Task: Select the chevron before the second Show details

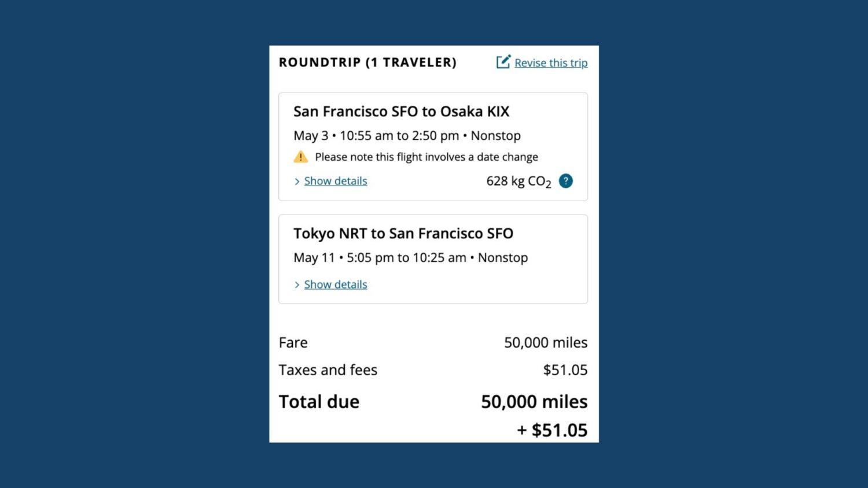Action: tap(297, 284)
